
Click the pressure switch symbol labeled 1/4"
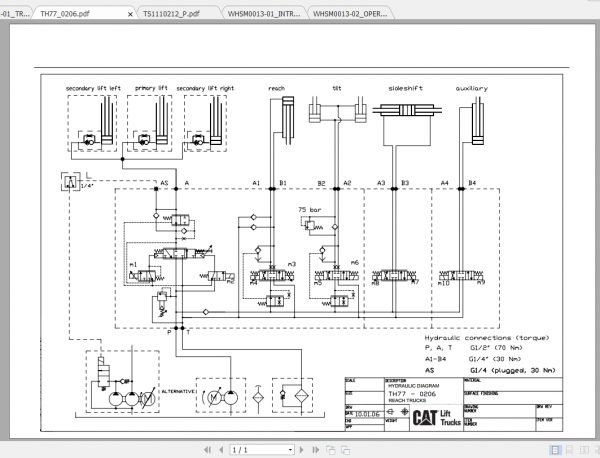(x=71, y=181)
